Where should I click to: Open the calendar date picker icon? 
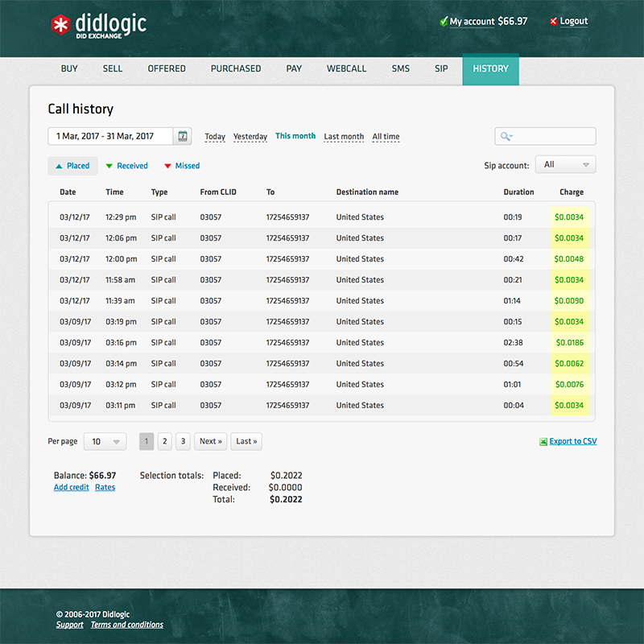click(x=183, y=136)
